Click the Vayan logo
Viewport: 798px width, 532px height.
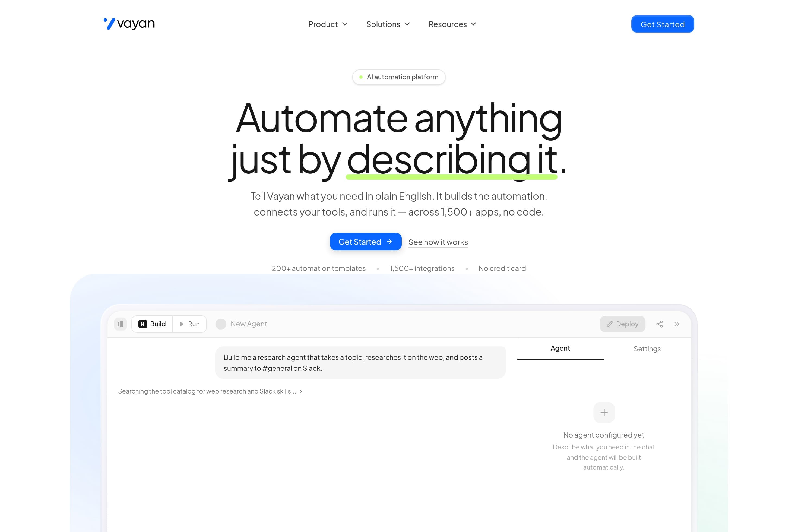tap(129, 24)
